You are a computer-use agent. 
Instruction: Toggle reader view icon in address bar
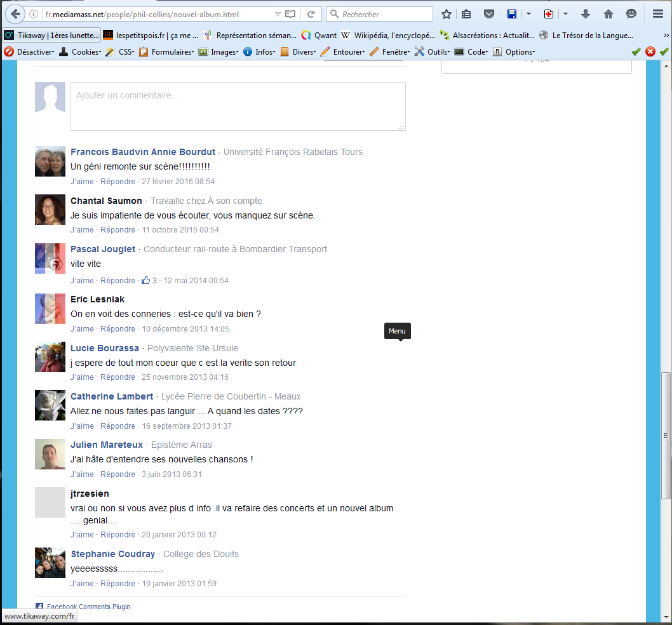pyautogui.click(x=290, y=14)
